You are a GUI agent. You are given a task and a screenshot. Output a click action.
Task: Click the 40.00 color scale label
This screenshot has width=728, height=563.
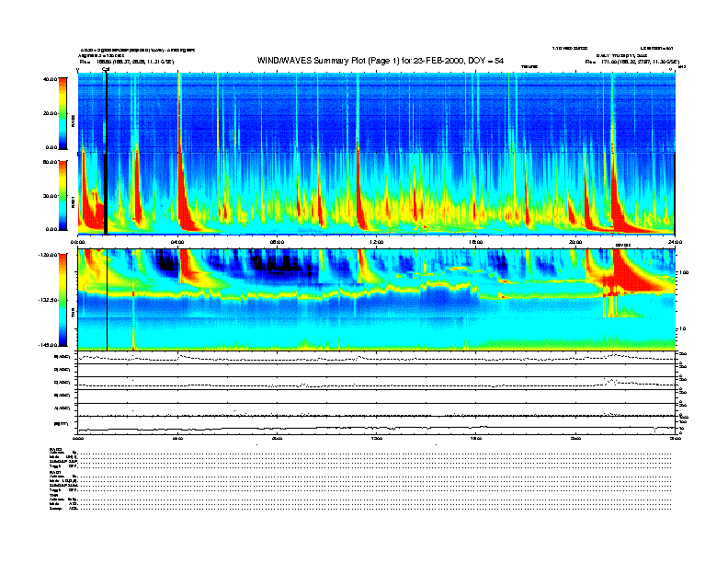coord(50,79)
